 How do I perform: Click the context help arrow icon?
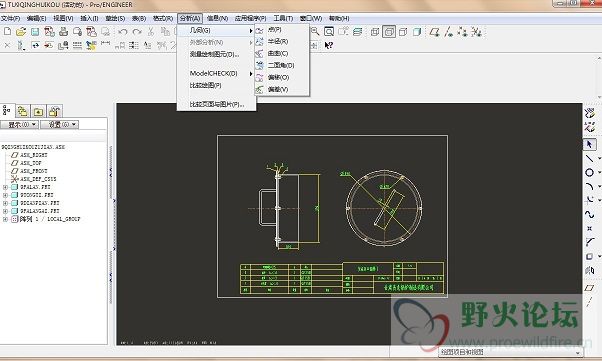click(x=329, y=45)
